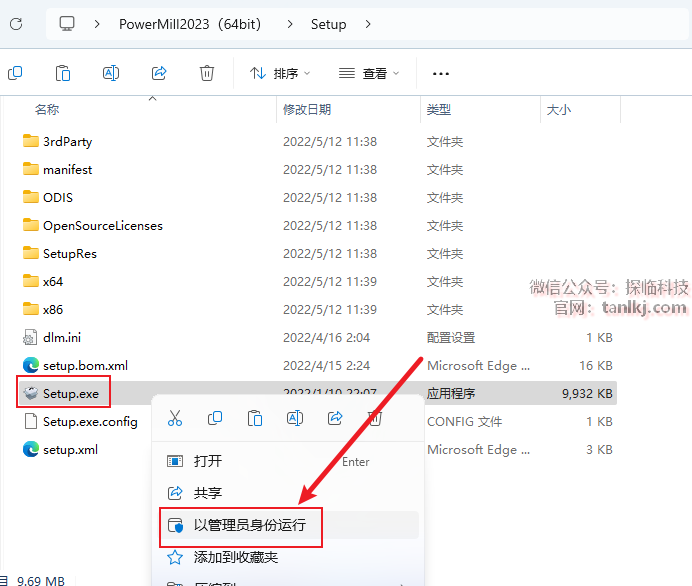Open PowerMill2023 (64bit) breadcrumb folder
The height and width of the screenshot is (586, 692).
tap(190, 24)
